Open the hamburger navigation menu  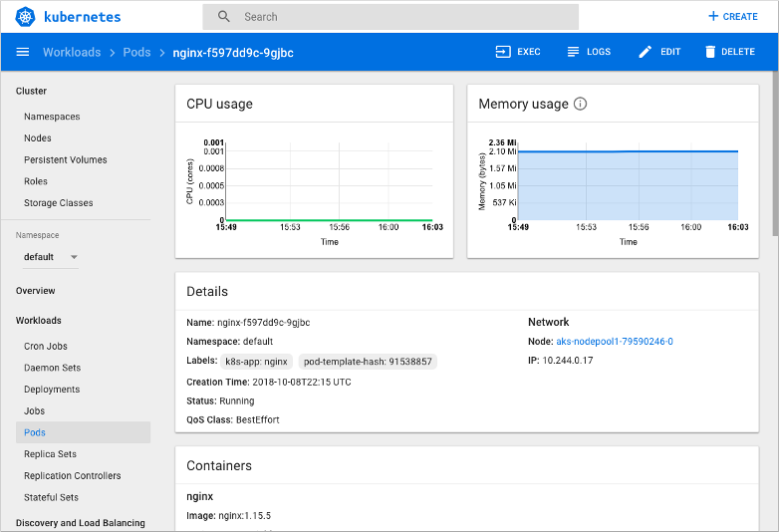point(23,52)
